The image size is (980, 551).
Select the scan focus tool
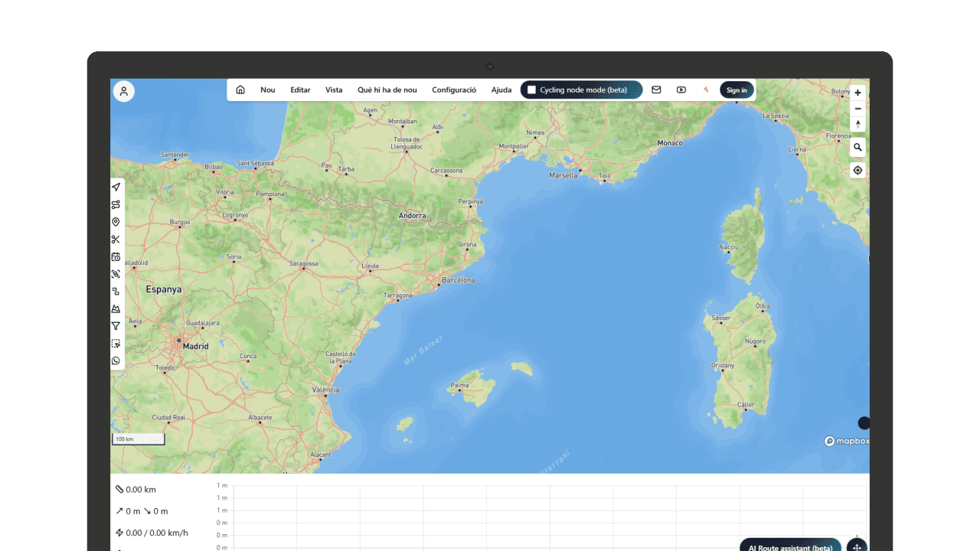(116, 274)
